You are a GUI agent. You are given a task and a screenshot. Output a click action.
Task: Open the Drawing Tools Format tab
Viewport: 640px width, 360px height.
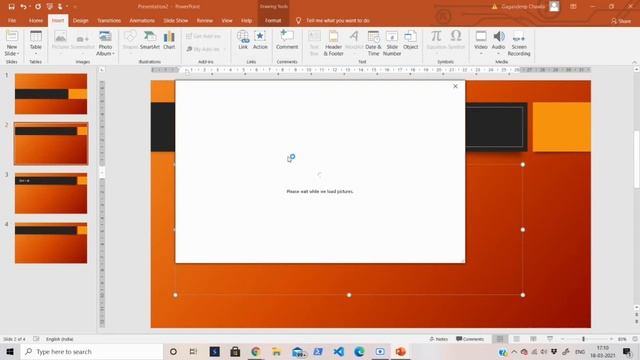click(273, 20)
